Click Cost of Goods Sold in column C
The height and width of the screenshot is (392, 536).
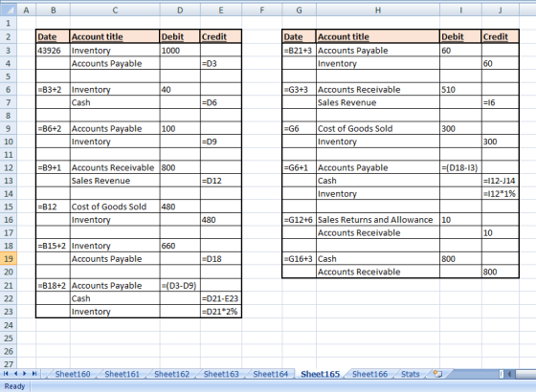click(115, 207)
